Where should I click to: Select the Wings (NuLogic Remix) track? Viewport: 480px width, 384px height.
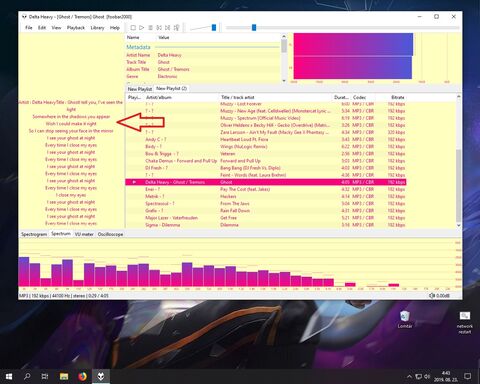266,147
